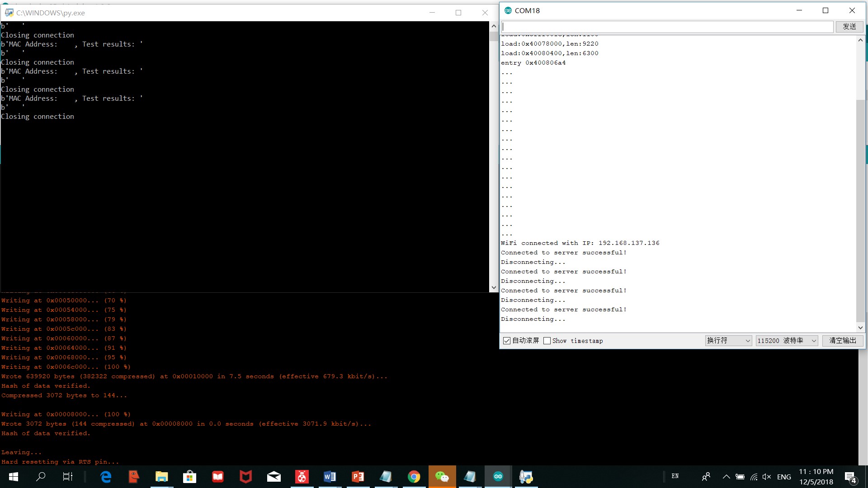This screenshot has width=868, height=488.
Task: Open the Python app in the taskbar
Action: tap(526, 477)
